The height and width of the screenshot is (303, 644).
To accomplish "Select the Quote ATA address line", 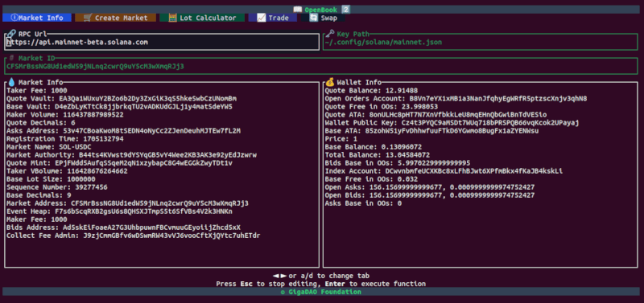I will click(436, 115).
